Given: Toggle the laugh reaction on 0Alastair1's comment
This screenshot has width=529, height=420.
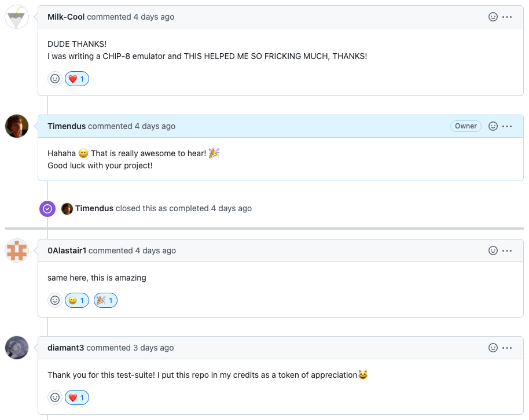Looking at the screenshot, I should coord(77,300).
